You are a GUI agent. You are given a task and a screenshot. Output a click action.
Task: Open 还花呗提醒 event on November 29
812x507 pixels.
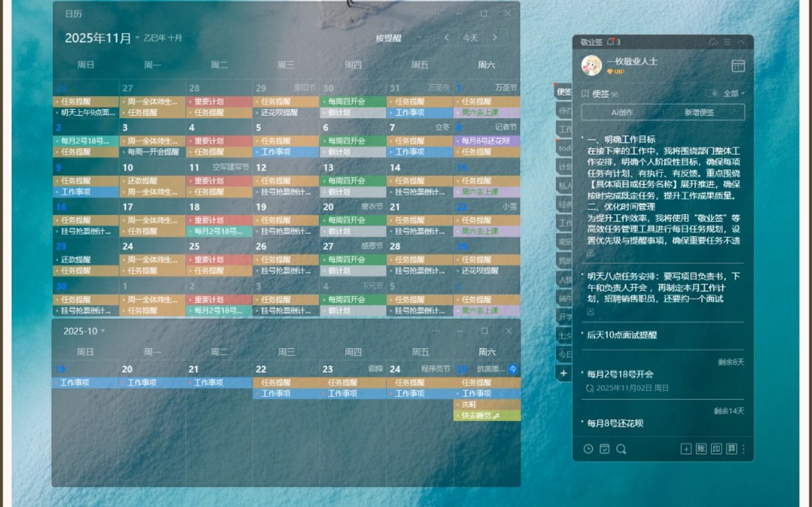coord(486,270)
